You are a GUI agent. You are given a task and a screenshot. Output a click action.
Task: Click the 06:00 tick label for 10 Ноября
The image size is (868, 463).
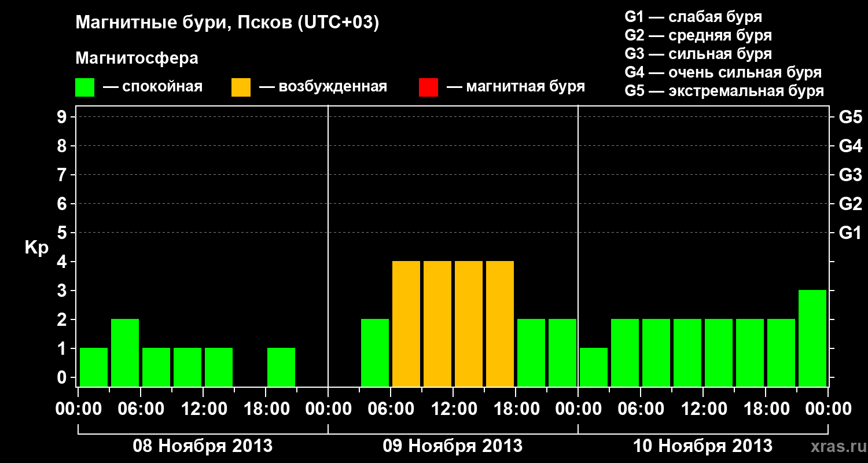641,409
